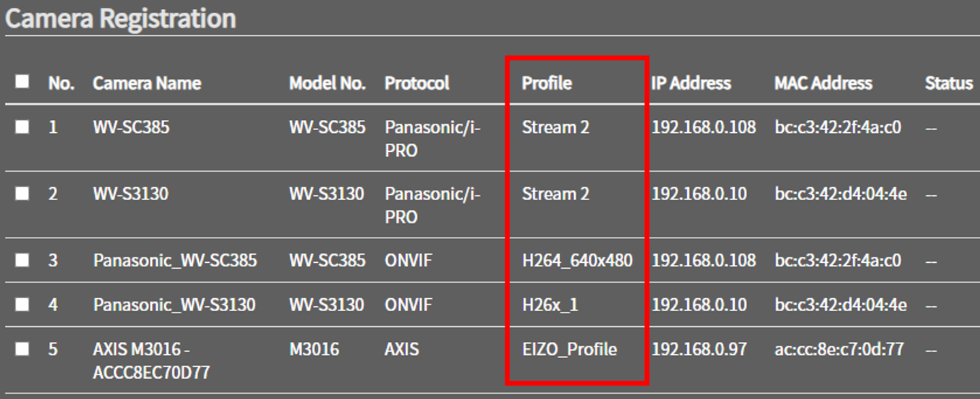Click the Camera Registration heading

point(121,18)
